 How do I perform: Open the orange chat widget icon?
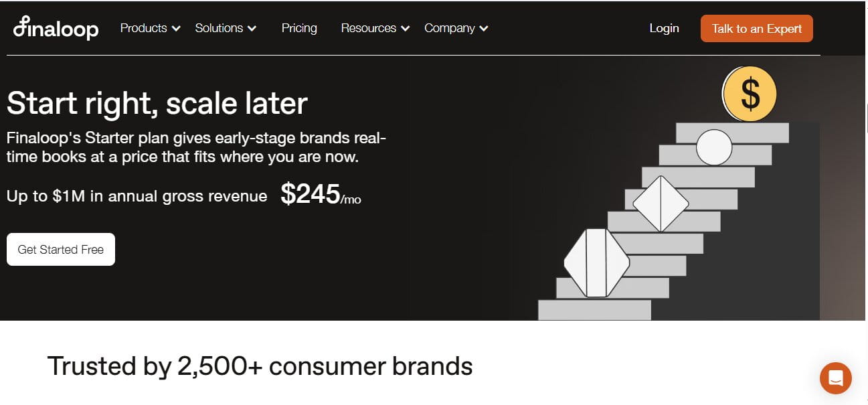(x=835, y=378)
